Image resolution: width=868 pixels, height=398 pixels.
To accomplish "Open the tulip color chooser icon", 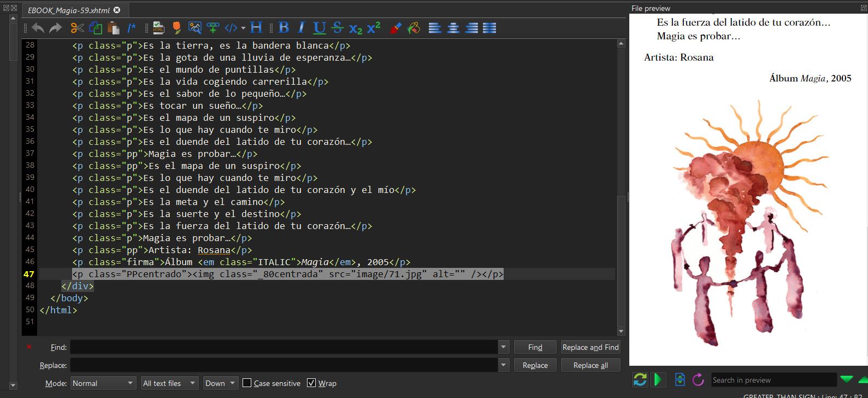I will tap(176, 28).
